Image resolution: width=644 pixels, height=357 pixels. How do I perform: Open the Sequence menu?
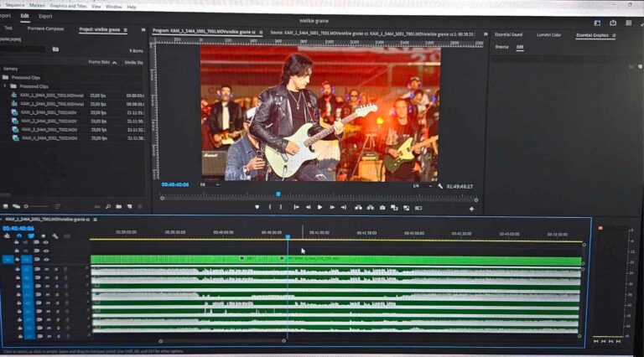16,5
